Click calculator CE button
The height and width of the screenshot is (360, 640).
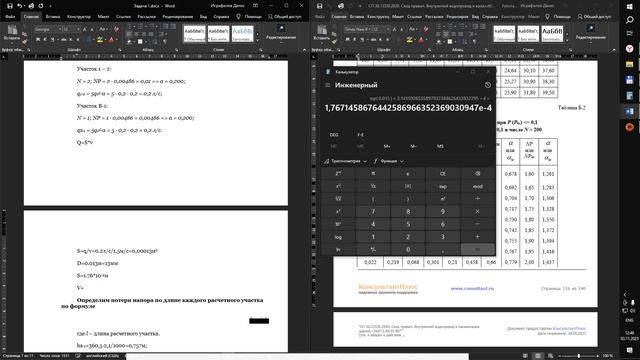[x=443, y=173]
